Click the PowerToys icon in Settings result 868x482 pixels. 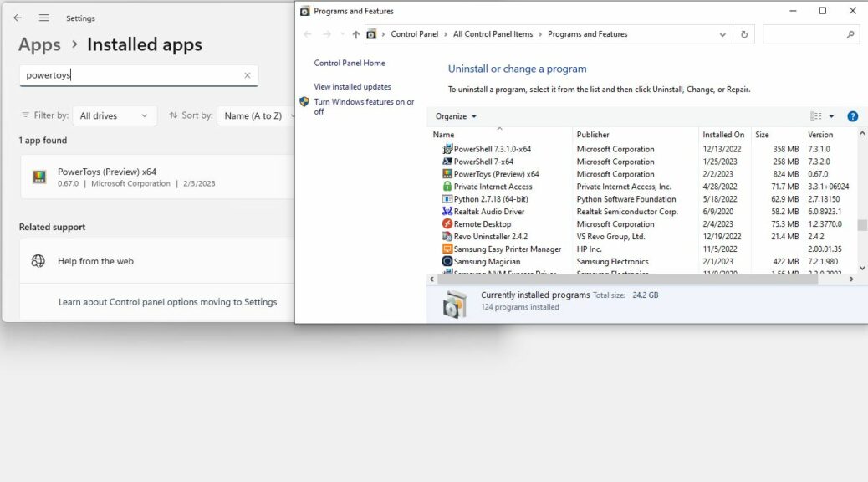(x=39, y=177)
